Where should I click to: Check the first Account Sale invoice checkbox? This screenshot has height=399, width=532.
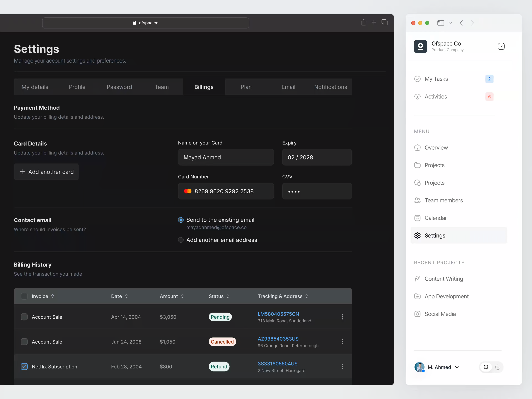pyautogui.click(x=24, y=317)
